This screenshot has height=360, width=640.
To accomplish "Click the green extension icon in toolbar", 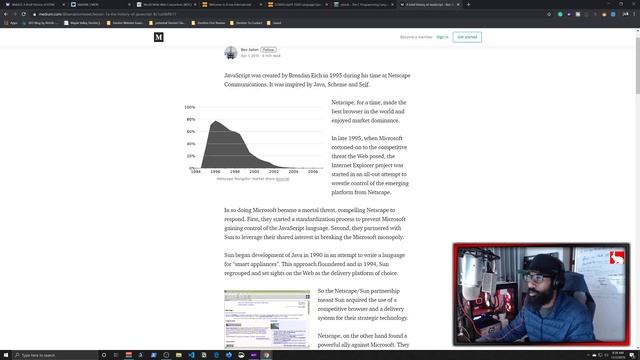I will click(x=560, y=14).
